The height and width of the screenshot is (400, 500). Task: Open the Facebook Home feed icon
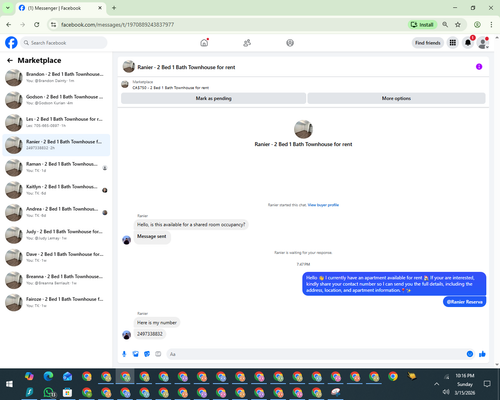[204, 43]
